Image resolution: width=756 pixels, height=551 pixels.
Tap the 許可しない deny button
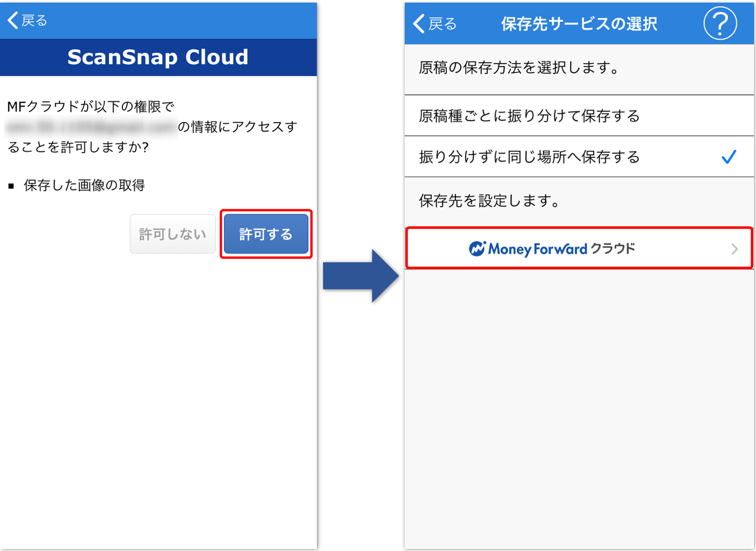tap(173, 234)
